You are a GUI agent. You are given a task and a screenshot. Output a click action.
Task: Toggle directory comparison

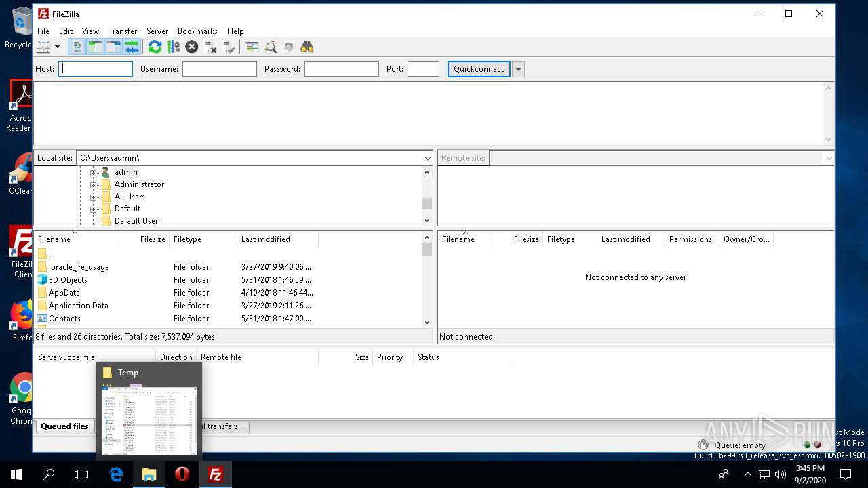click(271, 47)
